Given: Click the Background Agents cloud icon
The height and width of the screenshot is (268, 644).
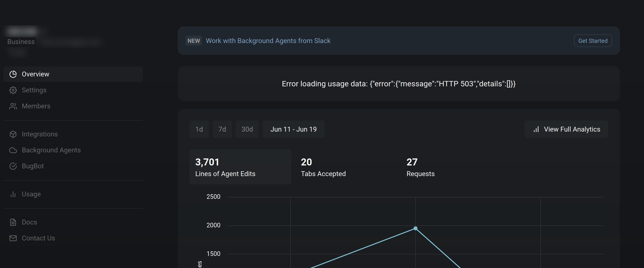Looking at the screenshot, I should point(13,150).
